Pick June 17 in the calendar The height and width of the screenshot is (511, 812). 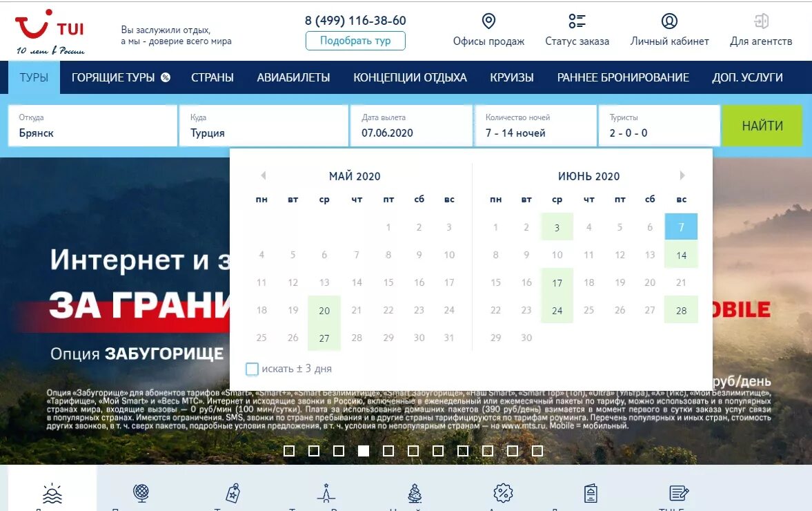pos(557,282)
